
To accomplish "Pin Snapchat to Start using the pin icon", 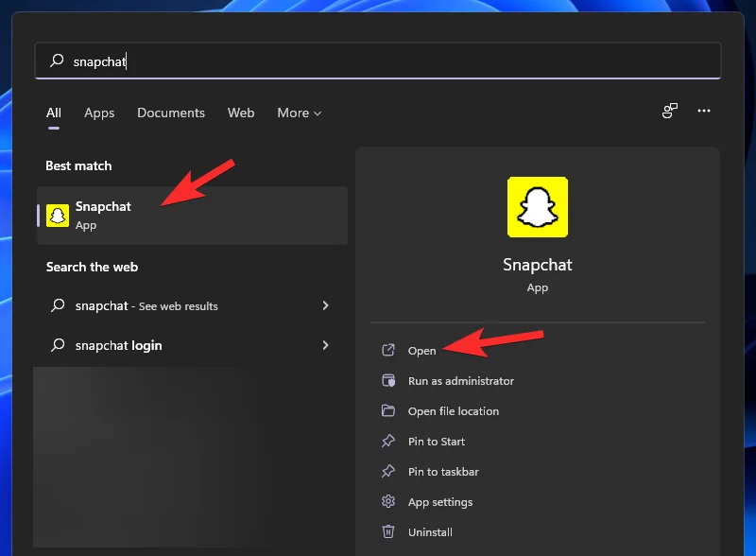I will coord(388,441).
